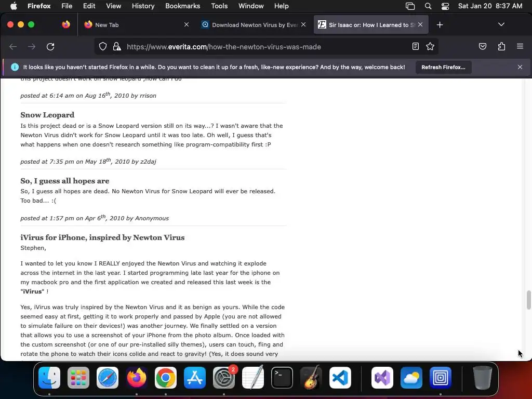This screenshot has height=399, width=532.
Task: Click the Snow Leopard comment heading
Action: point(47,115)
